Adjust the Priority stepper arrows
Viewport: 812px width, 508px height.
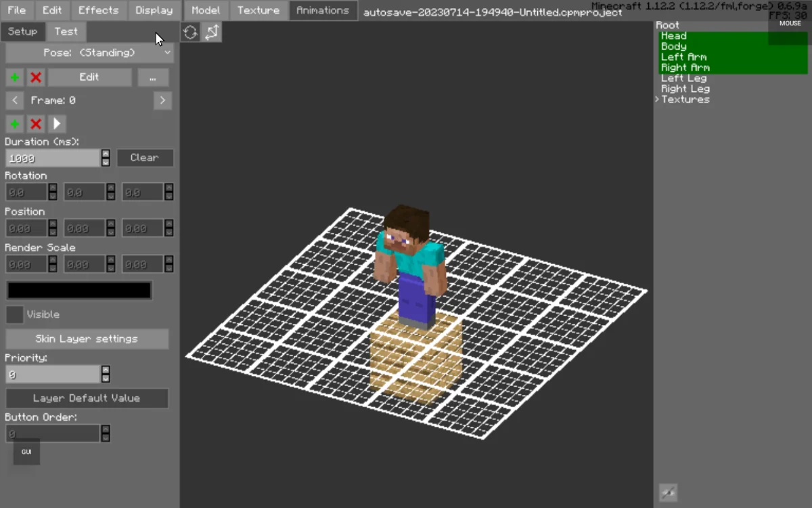pos(106,374)
